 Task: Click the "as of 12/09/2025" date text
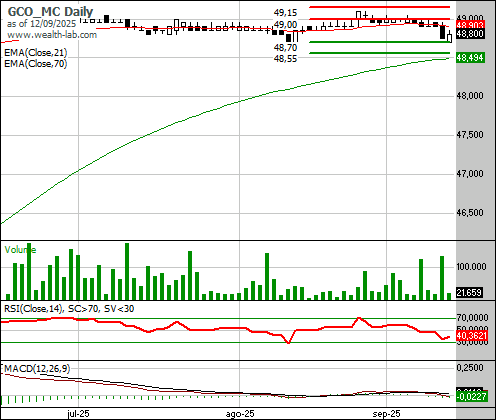point(41,24)
